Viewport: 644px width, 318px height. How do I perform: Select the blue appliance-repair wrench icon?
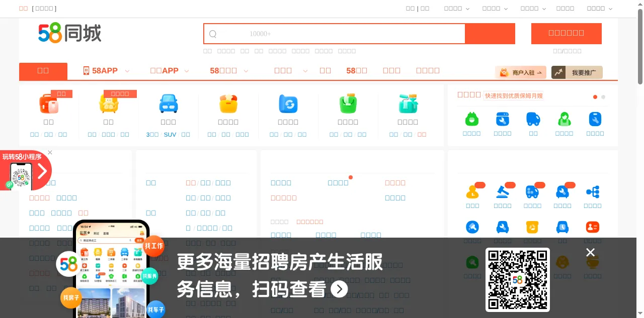tap(503, 119)
